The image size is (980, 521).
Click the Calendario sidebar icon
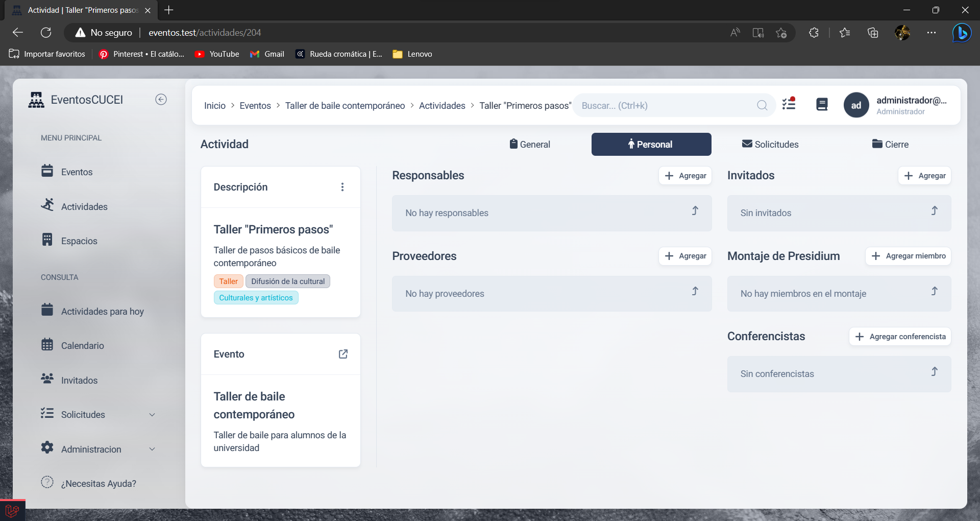47,345
